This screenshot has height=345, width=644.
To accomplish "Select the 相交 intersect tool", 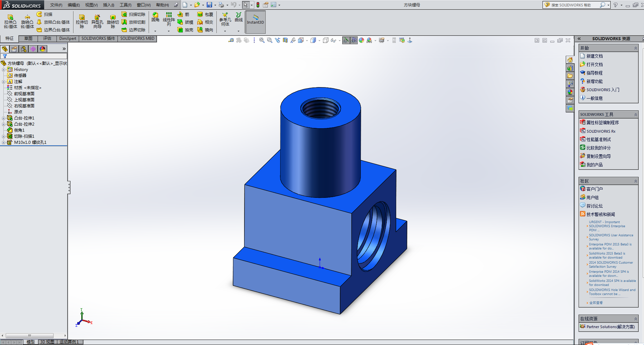I will coord(205,22).
